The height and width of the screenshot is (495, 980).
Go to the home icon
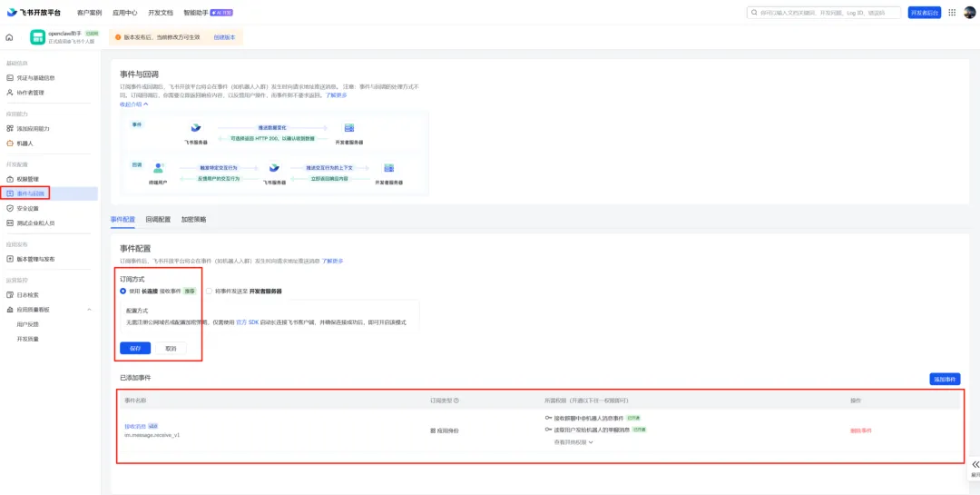[x=9, y=37]
